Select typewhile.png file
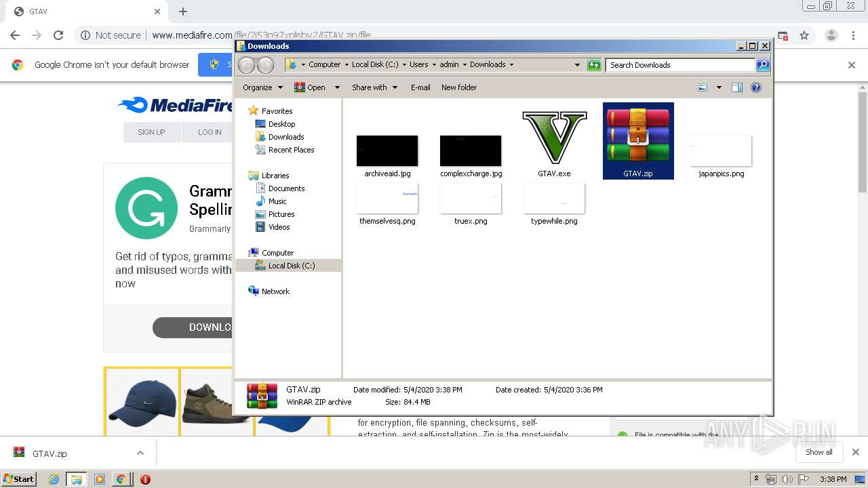This screenshot has width=868, height=488. [554, 198]
